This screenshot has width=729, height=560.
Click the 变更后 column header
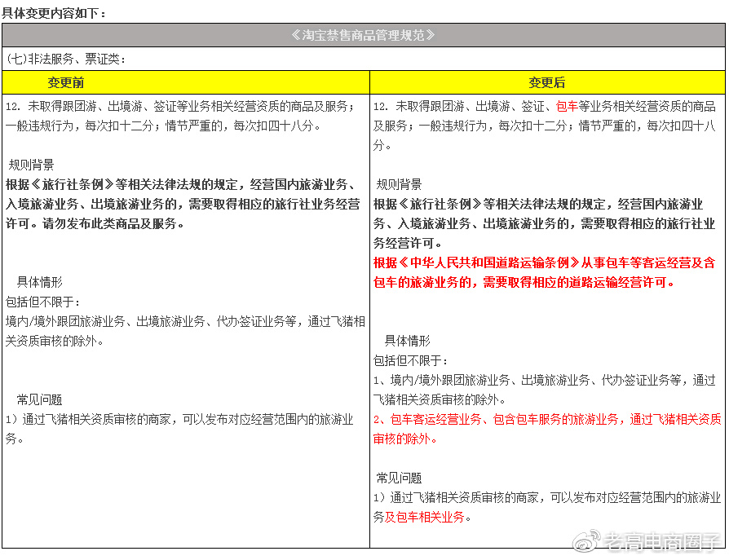[x=546, y=82]
